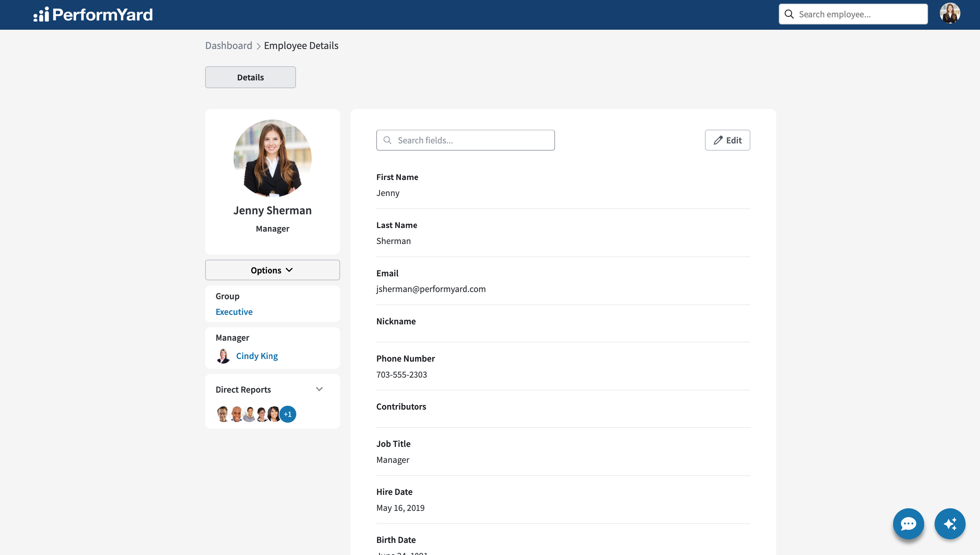Expand the Direct Reports chevron

(319, 389)
